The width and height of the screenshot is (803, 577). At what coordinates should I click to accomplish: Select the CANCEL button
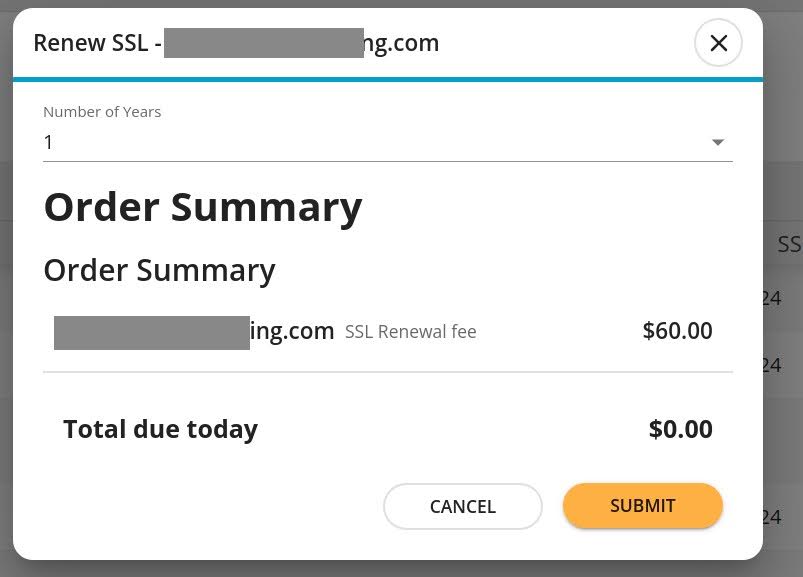(462, 506)
